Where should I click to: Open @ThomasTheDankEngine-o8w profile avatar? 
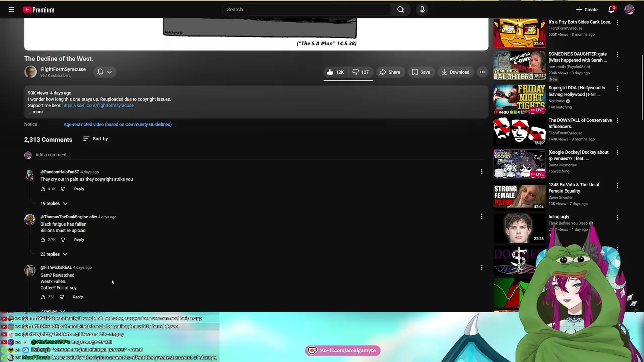[x=30, y=220]
